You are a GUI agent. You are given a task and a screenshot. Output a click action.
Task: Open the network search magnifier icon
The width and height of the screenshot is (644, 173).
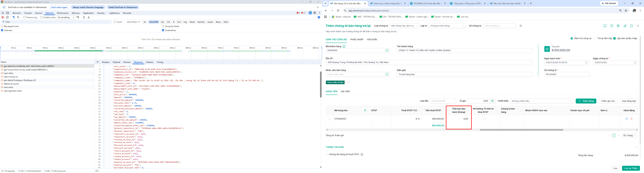[18, 17]
